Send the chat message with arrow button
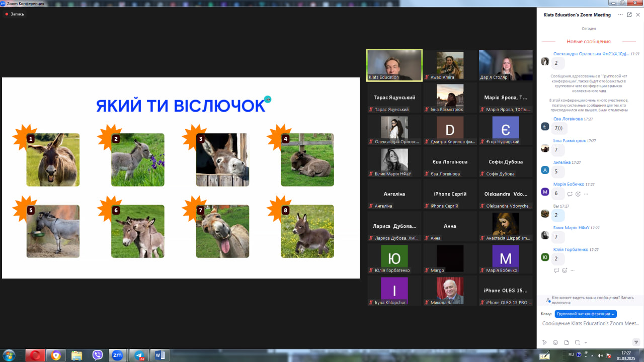This screenshot has width=644, height=362. tap(636, 342)
